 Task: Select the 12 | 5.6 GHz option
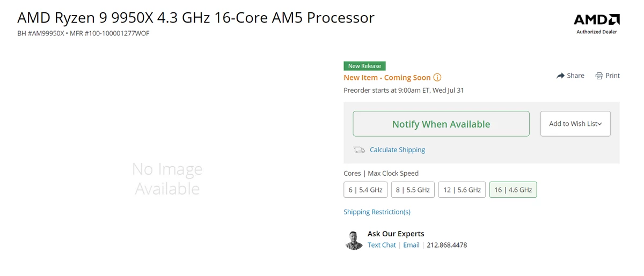tap(462, 190)
